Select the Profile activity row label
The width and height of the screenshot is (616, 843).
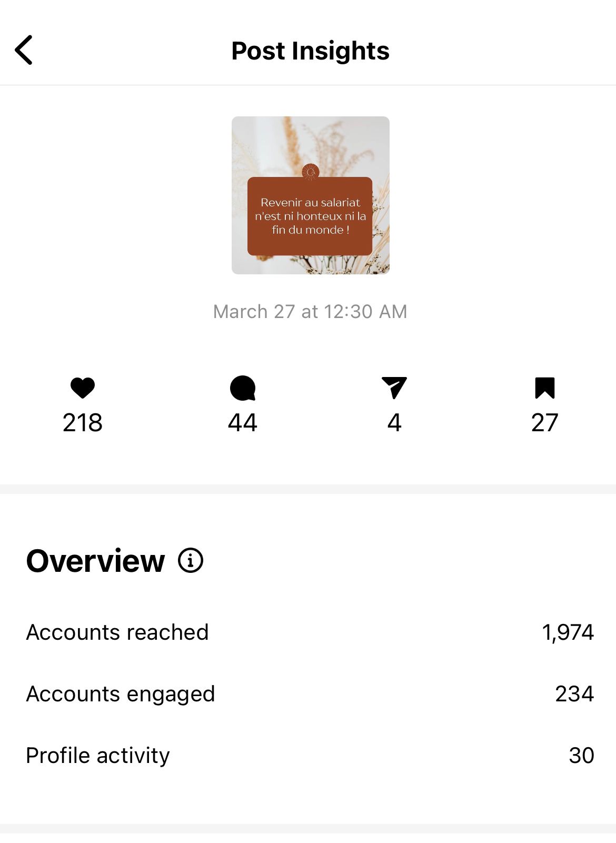tap(98, 756)
